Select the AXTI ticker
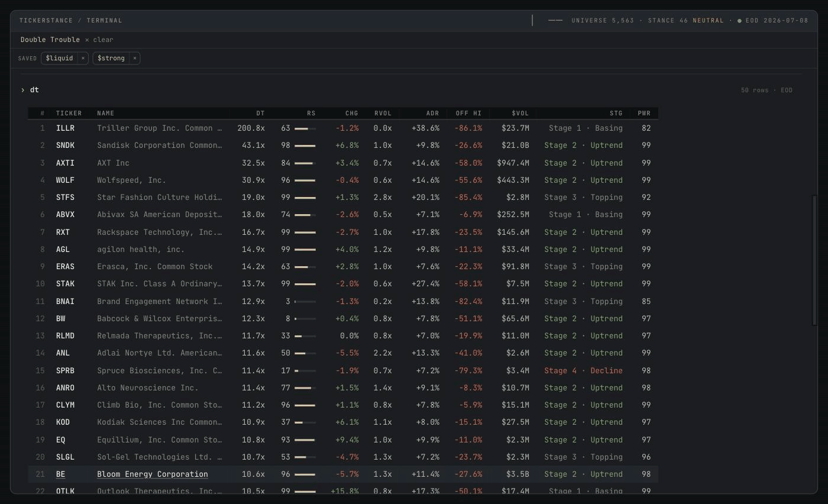828x504 pixels. [65, 163]
